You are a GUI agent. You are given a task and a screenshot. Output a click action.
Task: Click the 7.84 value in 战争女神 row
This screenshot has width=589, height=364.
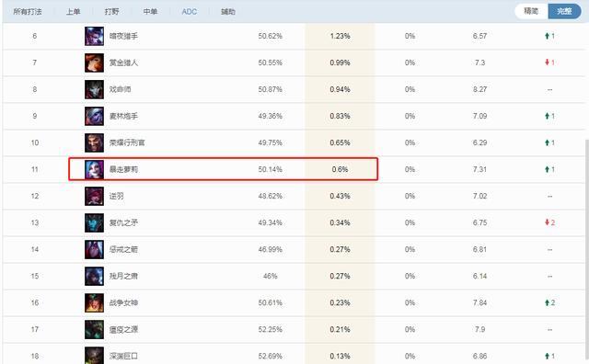pyautogui.click(x=479, y=302)
